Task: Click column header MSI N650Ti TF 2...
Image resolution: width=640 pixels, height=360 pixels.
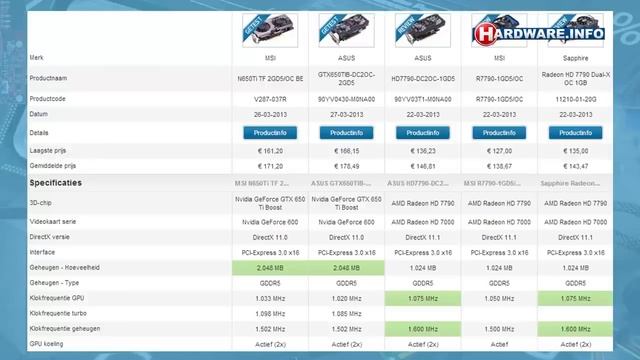Action: pos(261,184)
